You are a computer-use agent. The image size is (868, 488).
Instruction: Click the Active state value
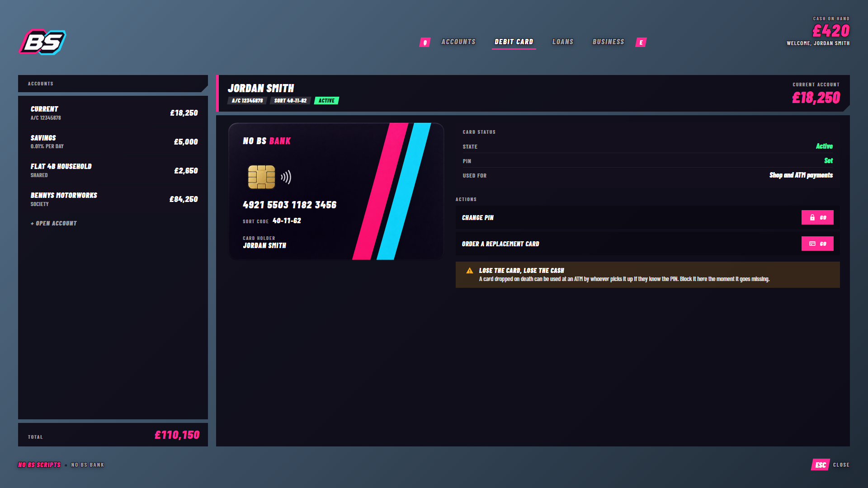[x=824, y=146]
